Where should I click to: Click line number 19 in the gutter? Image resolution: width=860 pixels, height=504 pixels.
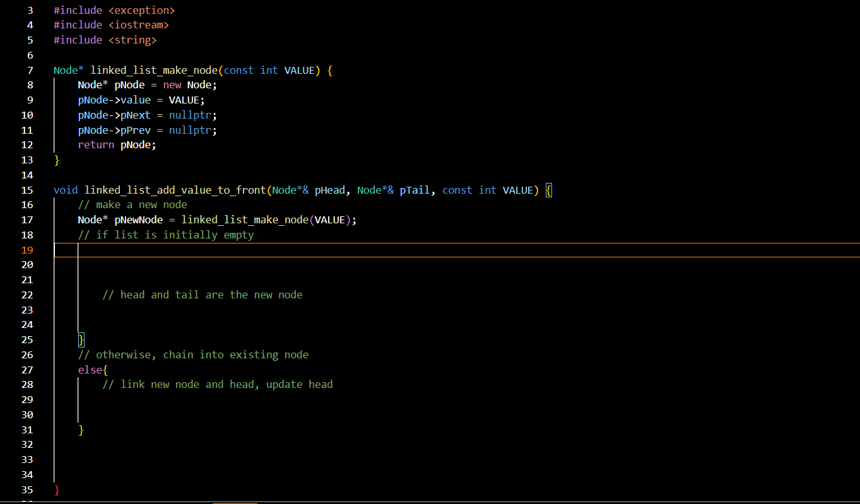point(27,250)
